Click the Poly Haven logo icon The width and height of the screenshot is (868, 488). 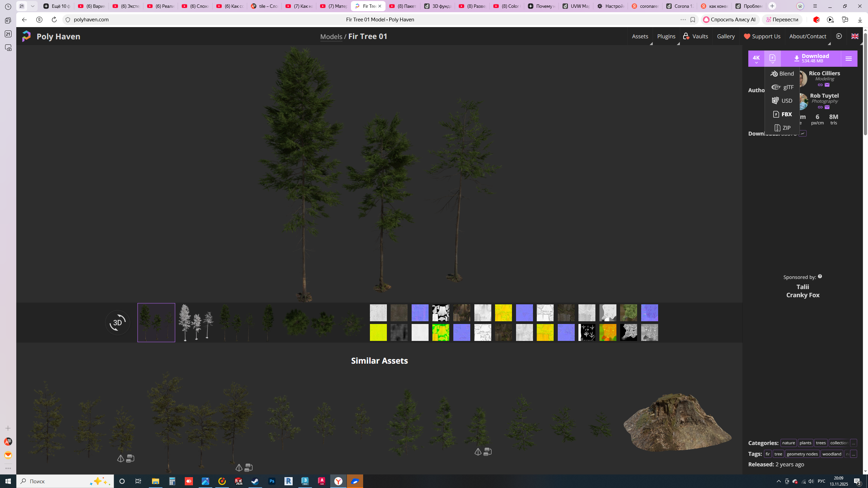click(x=26, y=36)
